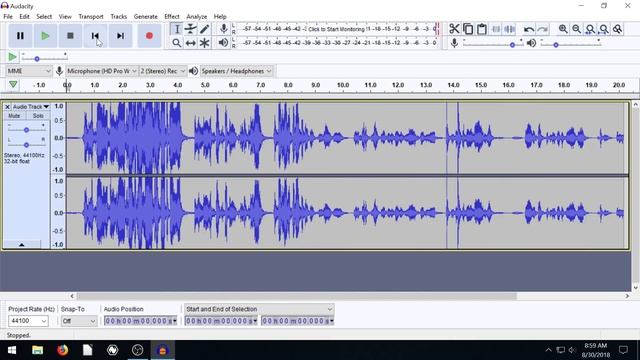Click the recording meter microphone icon
640x360 pixels.
click(223, 29)
